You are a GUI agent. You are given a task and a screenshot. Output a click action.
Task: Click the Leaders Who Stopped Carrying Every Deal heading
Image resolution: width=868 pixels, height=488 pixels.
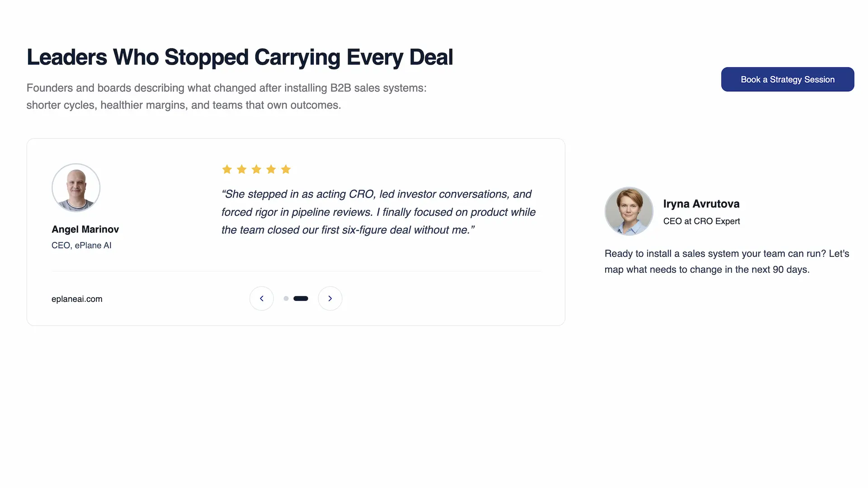click(x=240, y=57)
